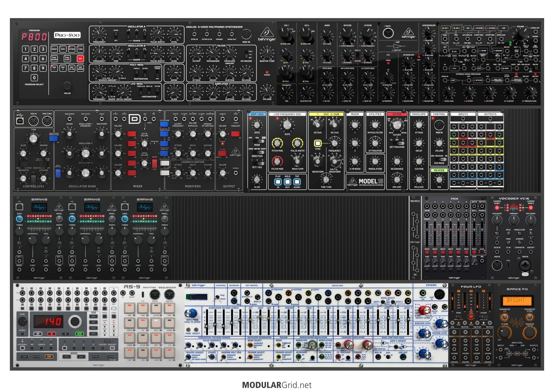The width and height of the screenshot is (554, 392).
Task: Click the Pro-800 VALUE knob
Action: (67, 86)
